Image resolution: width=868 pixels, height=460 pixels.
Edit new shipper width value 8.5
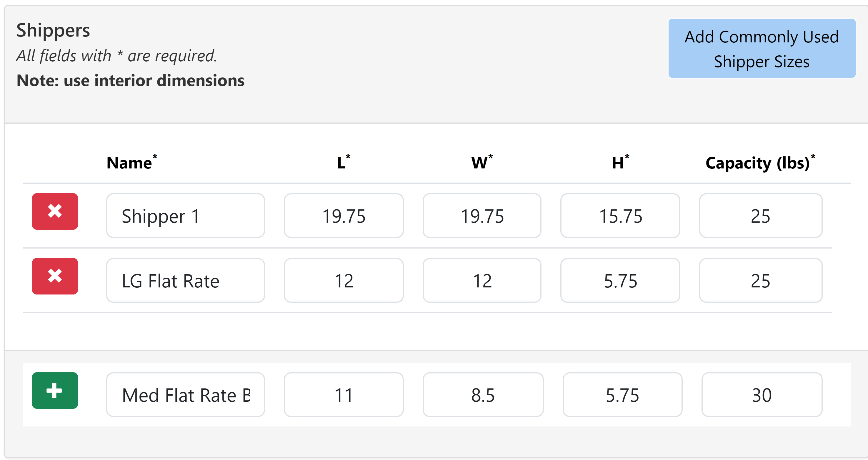483,395
